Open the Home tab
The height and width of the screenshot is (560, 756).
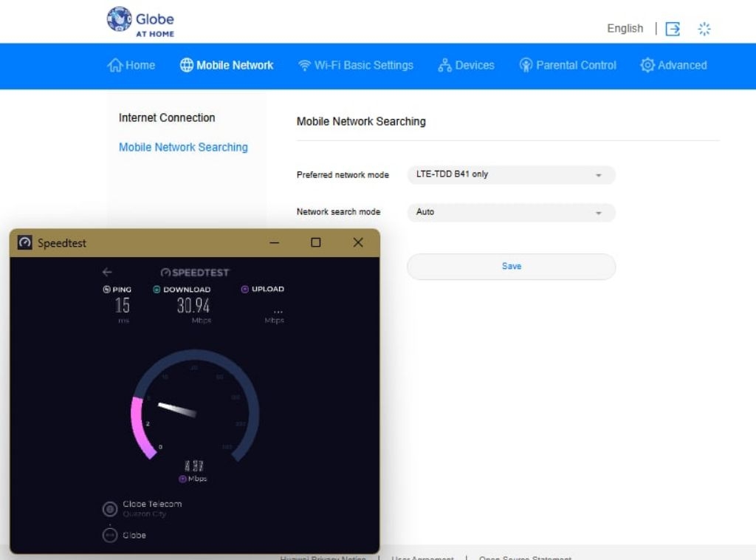coord(131,65)
